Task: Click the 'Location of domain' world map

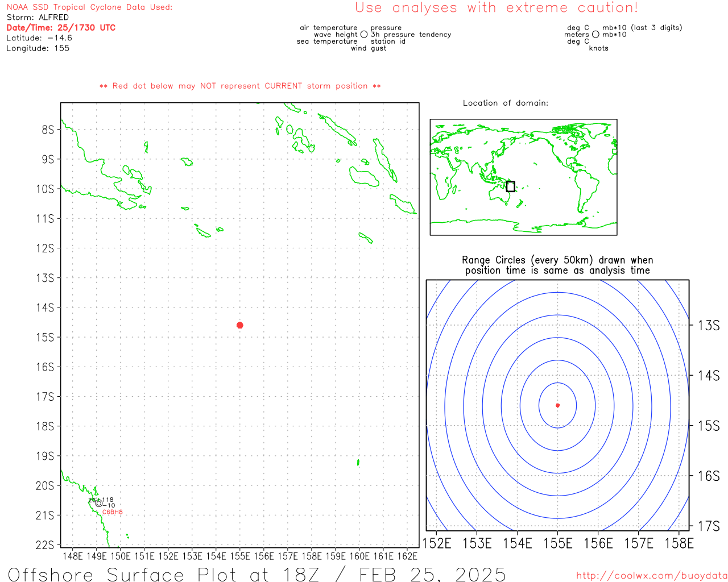Action: point(523,177)
